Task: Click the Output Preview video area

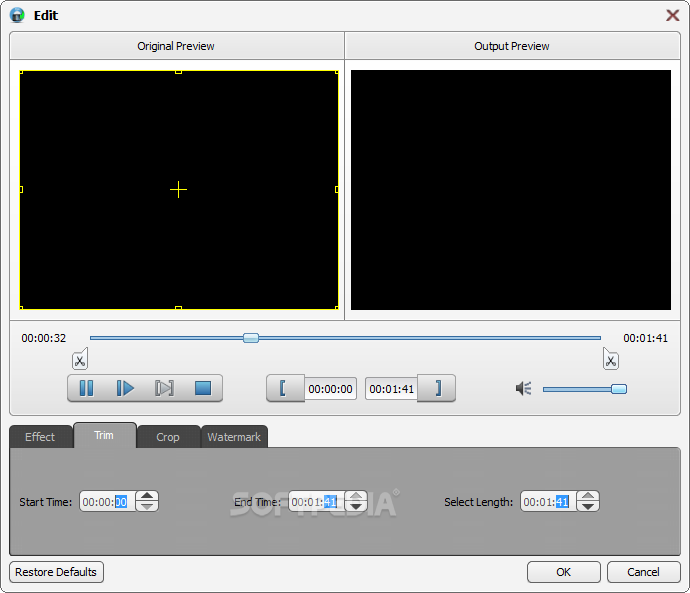Action: pos(511,190)
